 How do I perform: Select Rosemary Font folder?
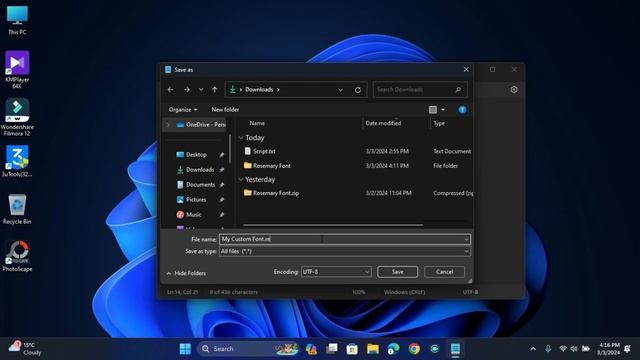click(x=271, y=166)
